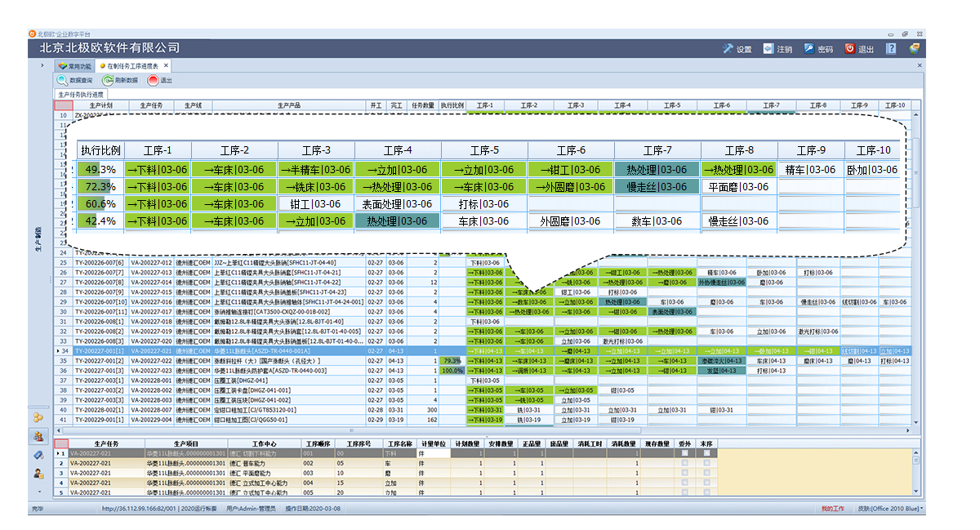Screen dimensions: 980x530
Task: Select cell VA-200227-022 in 生产任务 column
Action: (151, 361)
